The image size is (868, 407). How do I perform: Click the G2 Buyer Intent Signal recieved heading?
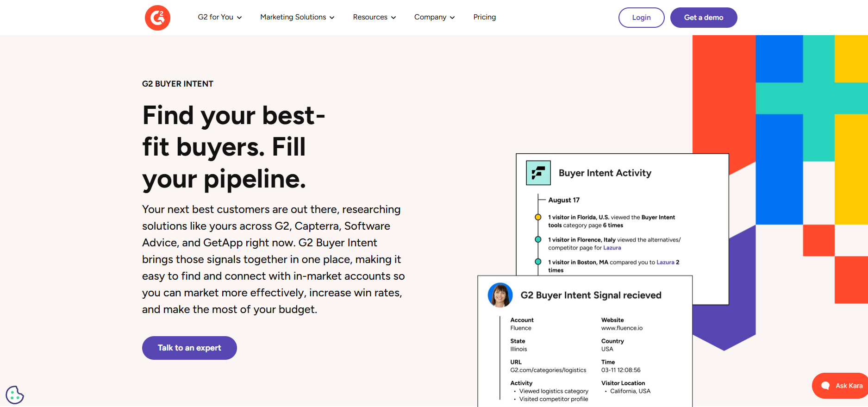tap(591, 295)
